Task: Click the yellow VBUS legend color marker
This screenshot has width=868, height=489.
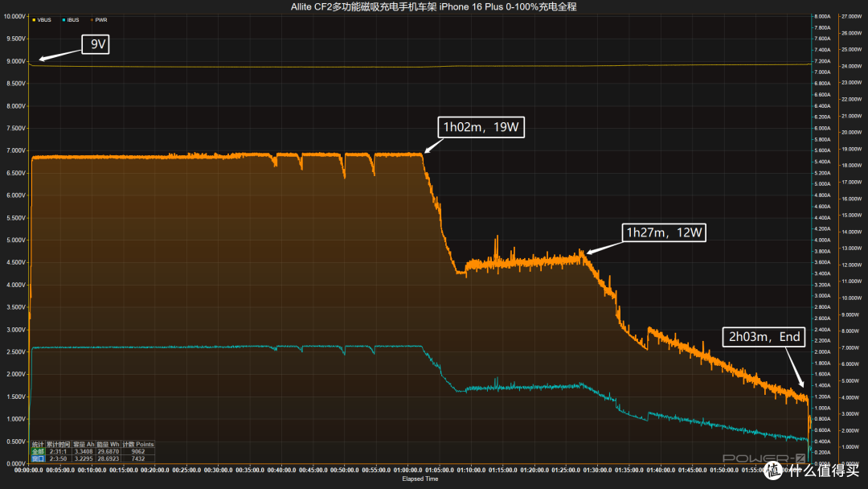Action: coord(34,20)
